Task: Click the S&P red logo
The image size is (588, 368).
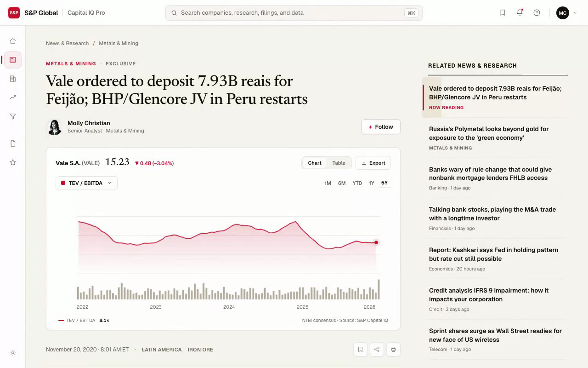Action: 14,13
